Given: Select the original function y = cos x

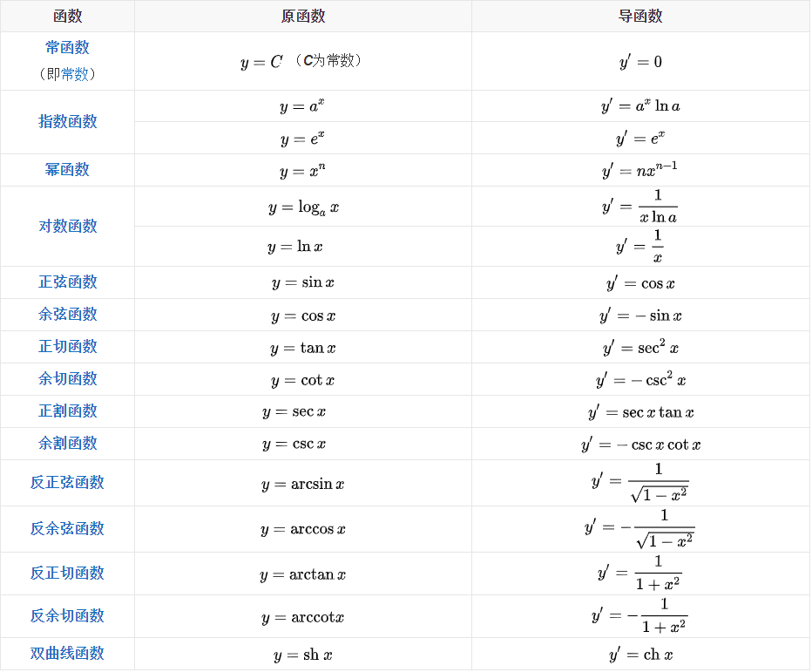Looking at the screenshot, I should 303,316.
